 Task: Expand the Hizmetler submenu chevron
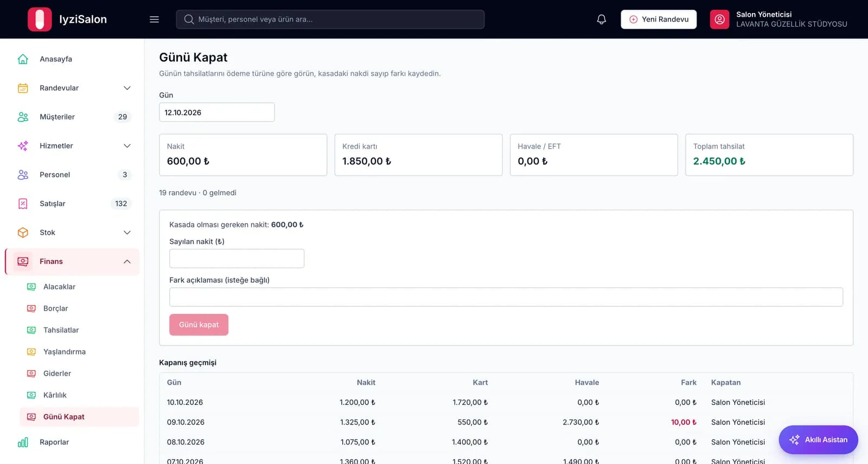(x=127, y=146)
